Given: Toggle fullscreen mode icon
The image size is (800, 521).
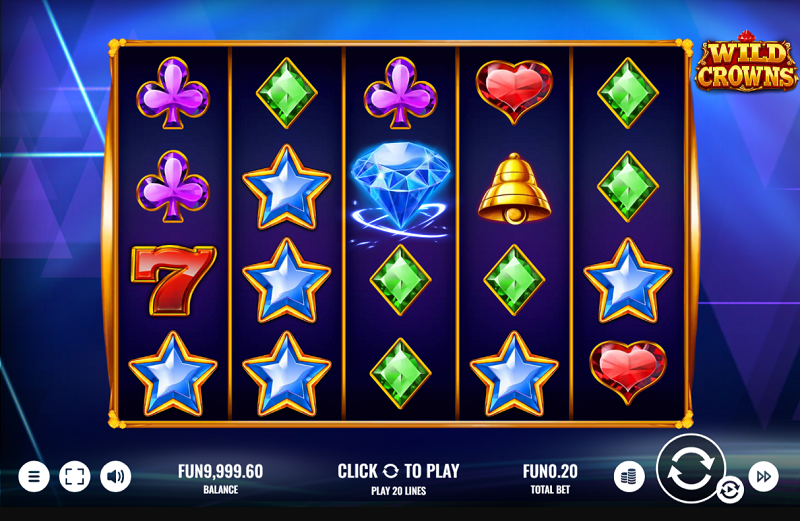Looking at the screenshot, I should click(74, 477).
